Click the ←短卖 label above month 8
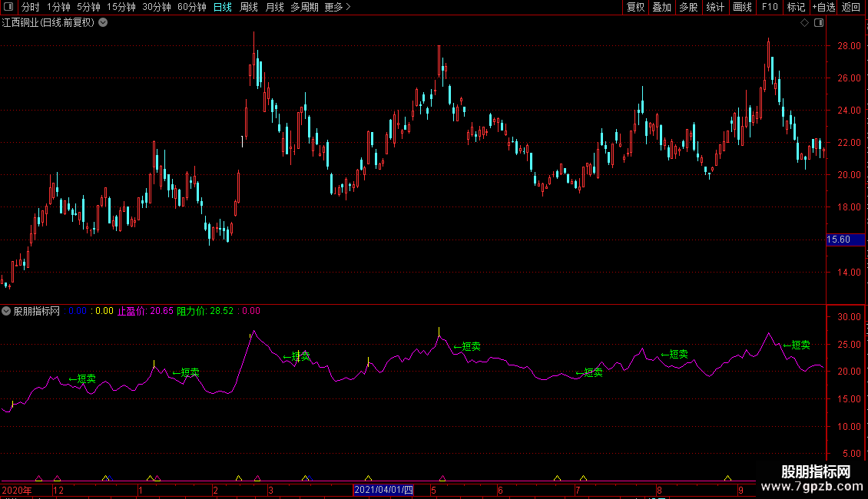The width and height of the screenshot is (868, 499). tap(674, 354)
